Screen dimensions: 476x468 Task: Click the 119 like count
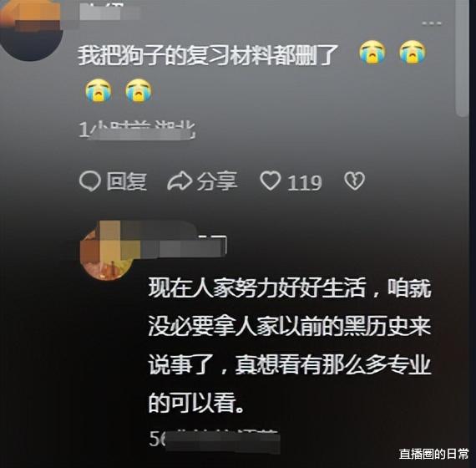click(305, 183)
